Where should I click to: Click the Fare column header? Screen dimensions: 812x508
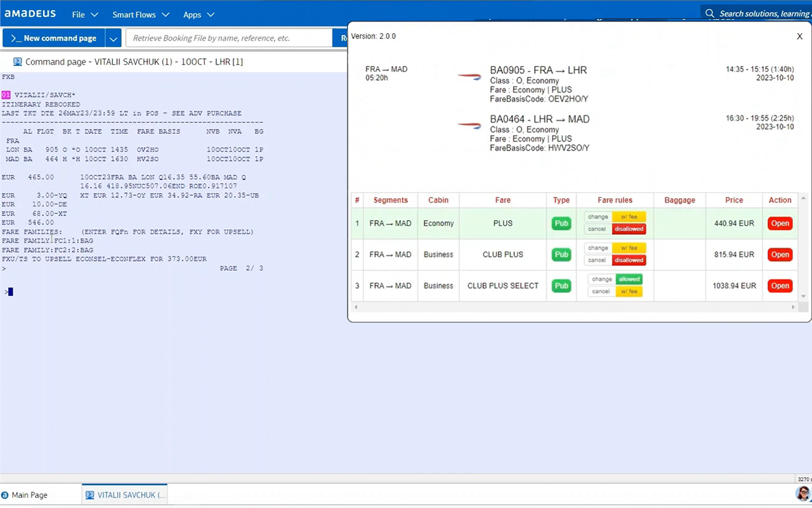click(x=503, y=200)
